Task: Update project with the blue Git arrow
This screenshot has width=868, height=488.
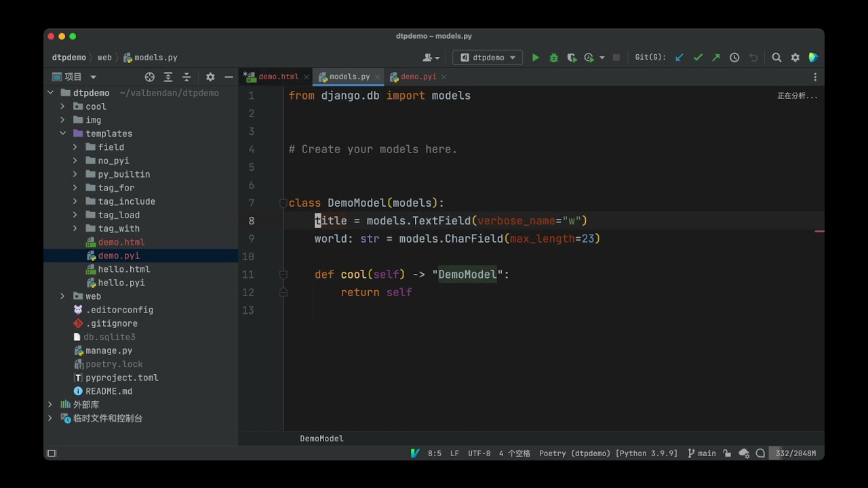Action: point(679,58)
